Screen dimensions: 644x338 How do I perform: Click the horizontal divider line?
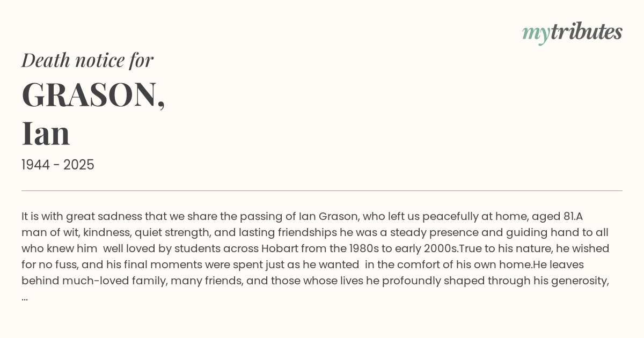click(322, 190)
